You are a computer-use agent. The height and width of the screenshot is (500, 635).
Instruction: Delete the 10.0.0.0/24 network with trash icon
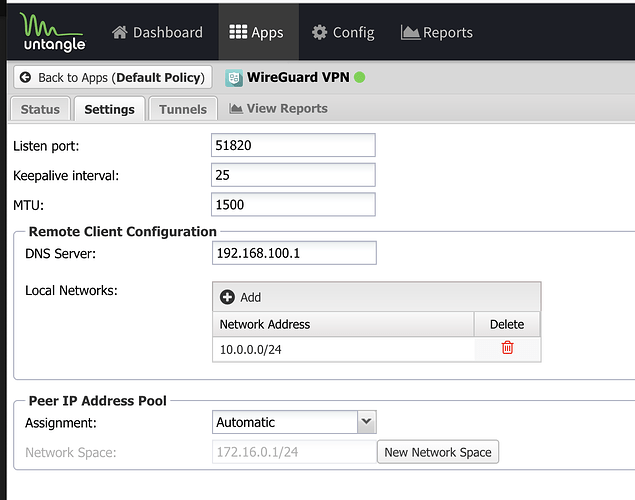coord(507,348)
